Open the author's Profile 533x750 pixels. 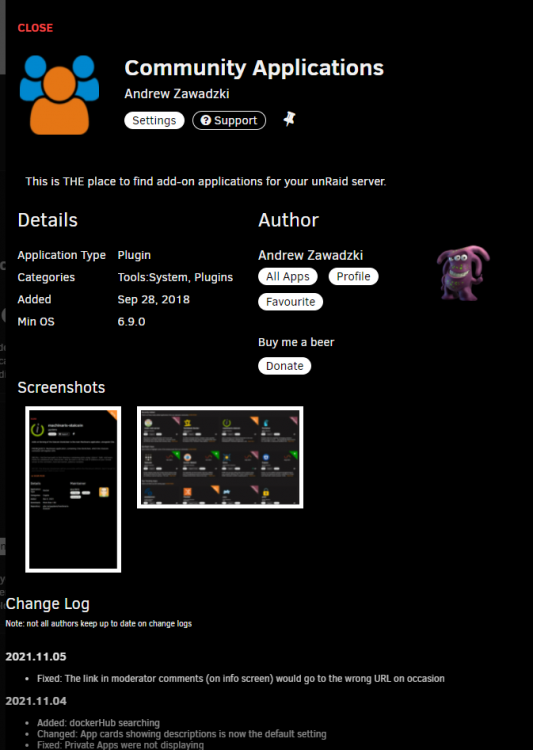point(353,276)
